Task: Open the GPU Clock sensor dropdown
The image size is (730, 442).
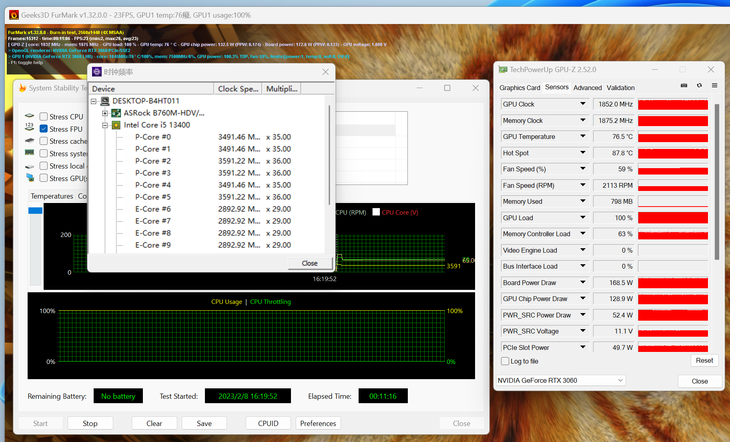Action: [x=582, y=104]
